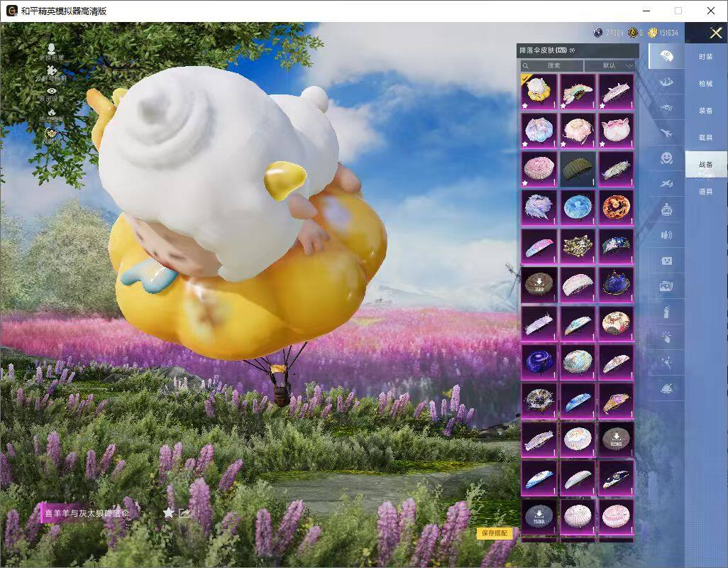This screenshot has width=728, height=568.
Task: Click the yellow 保存搭配 button
Action: click(495, 533)
